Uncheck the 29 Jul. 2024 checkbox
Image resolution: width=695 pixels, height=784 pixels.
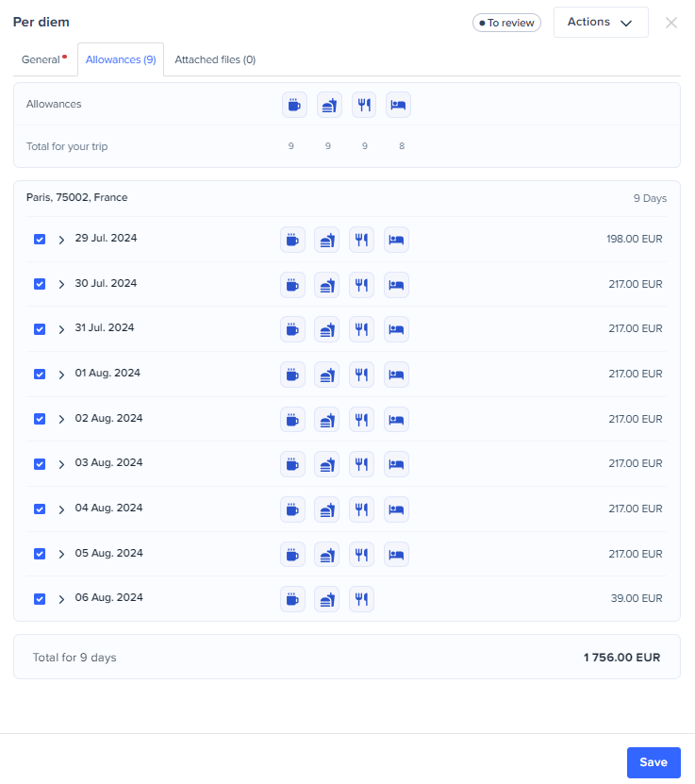click(x=40, y=240)
